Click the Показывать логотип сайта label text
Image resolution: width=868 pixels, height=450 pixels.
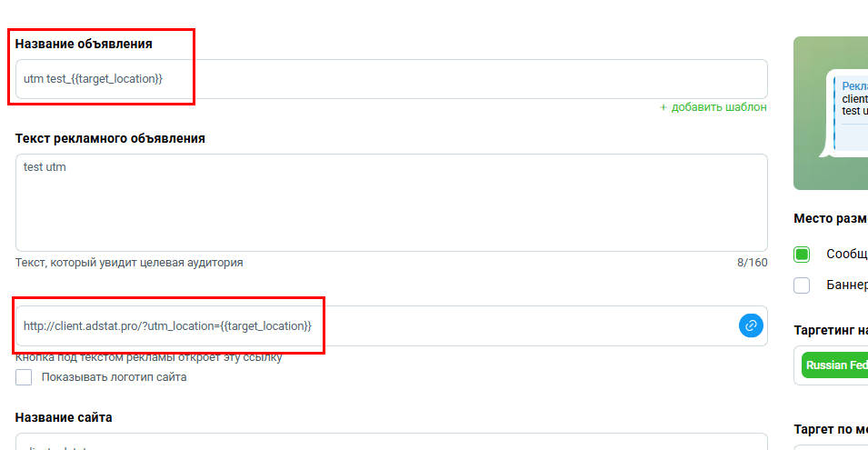(x=114, y=377)
